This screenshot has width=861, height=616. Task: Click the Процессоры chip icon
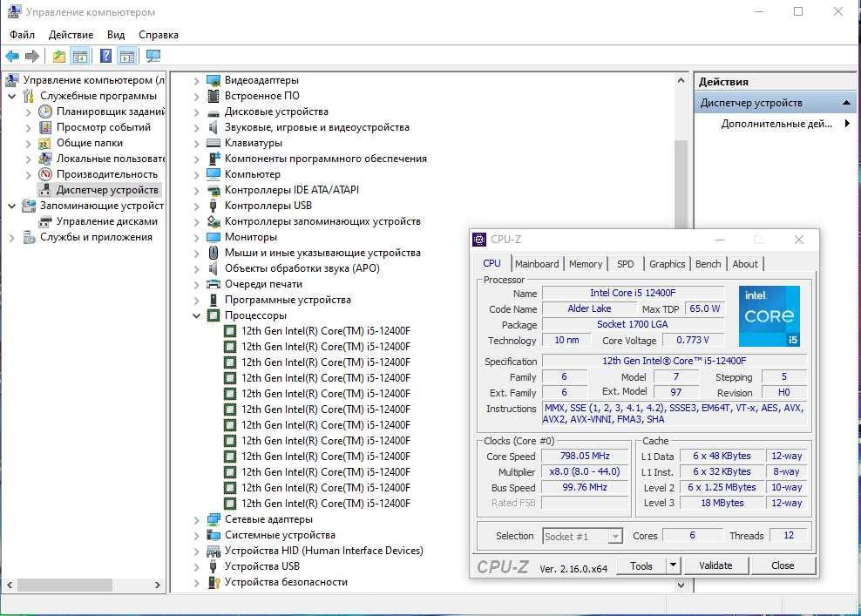(213, 315)
